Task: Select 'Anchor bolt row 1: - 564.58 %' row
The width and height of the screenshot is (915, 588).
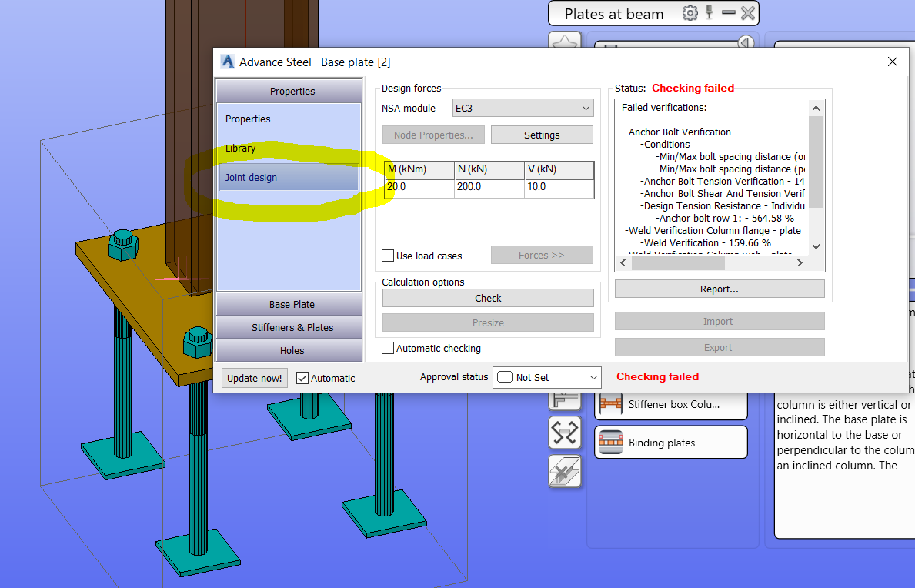Action: pyautogui.click(x=724, y=218)
